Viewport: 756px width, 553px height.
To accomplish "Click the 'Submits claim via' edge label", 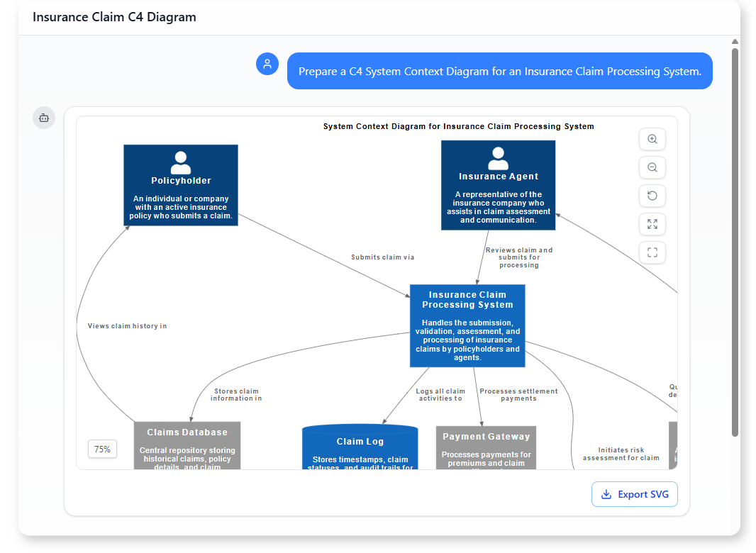I will click(382, 257).
